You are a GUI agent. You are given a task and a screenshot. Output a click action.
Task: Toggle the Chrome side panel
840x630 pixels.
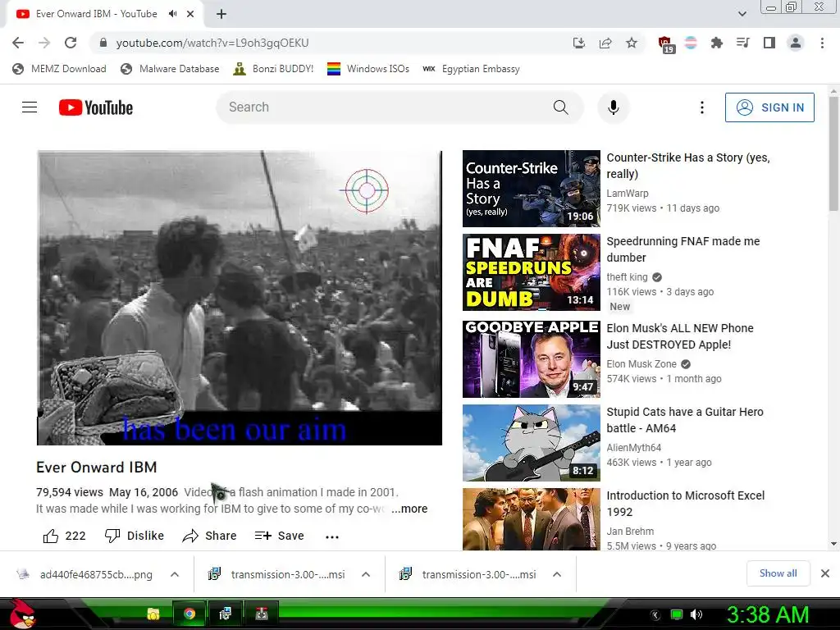pos(769,43)
